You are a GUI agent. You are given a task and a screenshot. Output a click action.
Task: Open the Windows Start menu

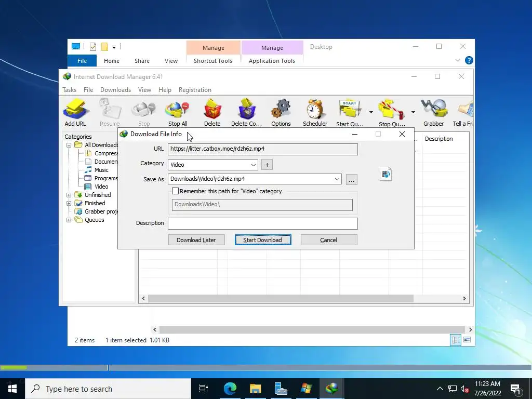[12, 389]
